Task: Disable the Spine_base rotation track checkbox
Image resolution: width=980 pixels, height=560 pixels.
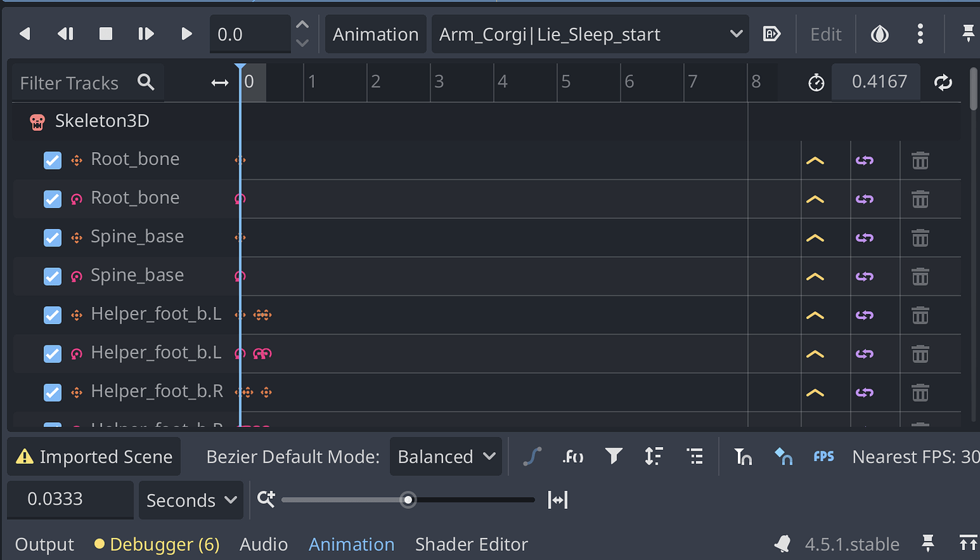Action: (x=52, y=276)
